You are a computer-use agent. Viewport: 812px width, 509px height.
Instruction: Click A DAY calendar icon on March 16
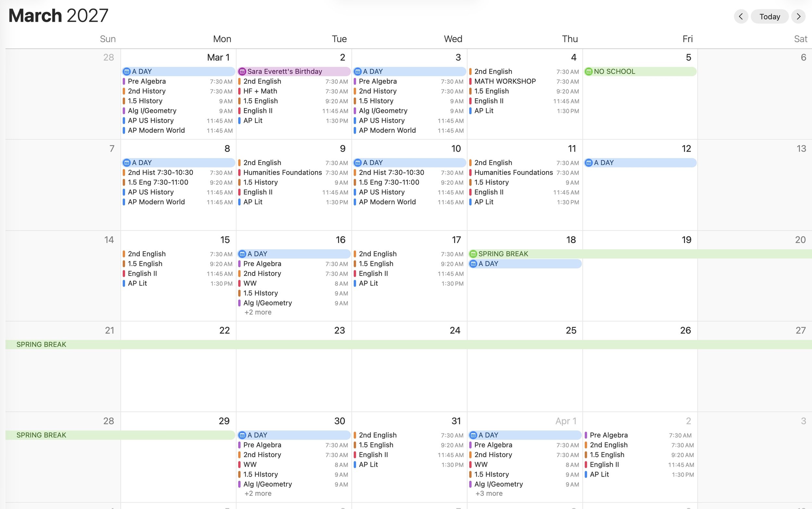point(242,254)
